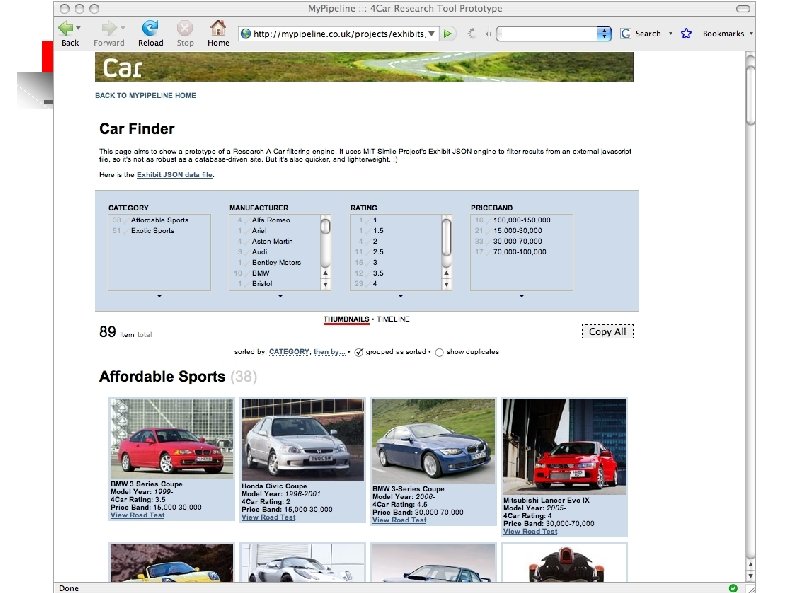The width and height of the screenshot is (791, 593).
Task: Switch to the Thumbnails view
Action: point(347,319)
